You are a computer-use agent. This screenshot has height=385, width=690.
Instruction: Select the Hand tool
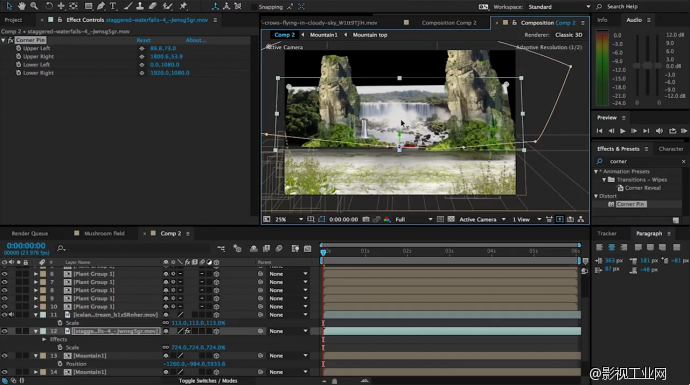point(21,6)
